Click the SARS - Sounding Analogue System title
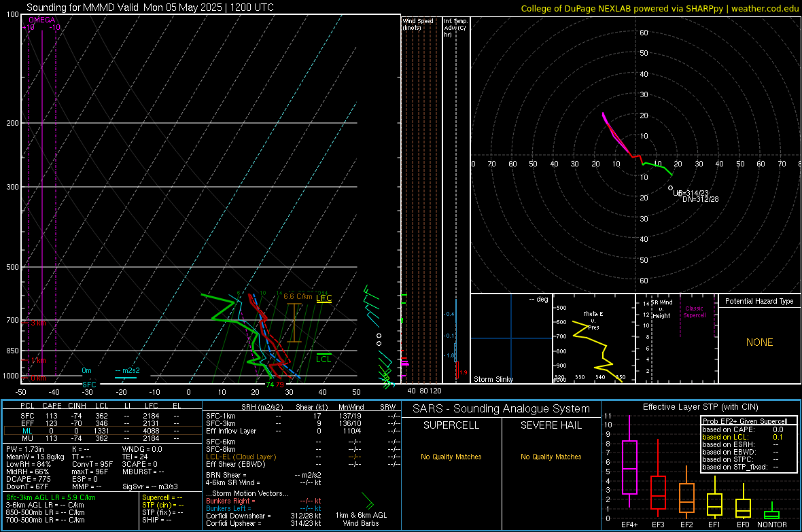The height and width of the screenshot is (532, 802). [502, 409]
